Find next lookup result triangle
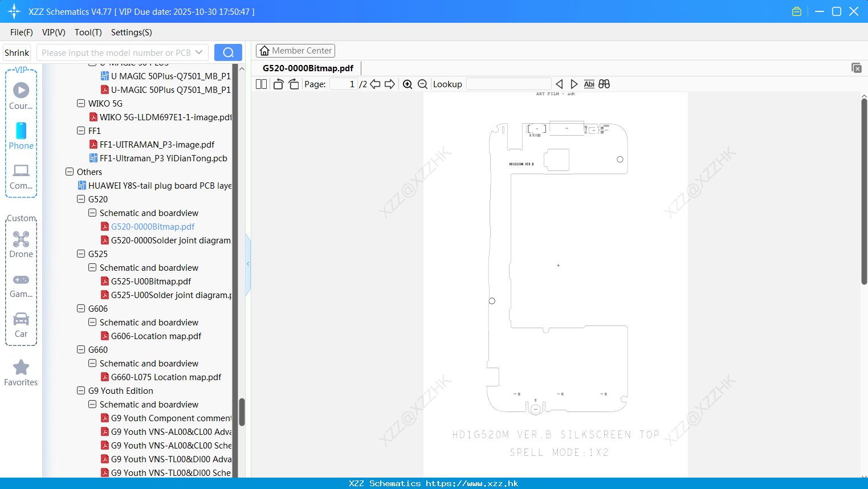 [574, 84]
